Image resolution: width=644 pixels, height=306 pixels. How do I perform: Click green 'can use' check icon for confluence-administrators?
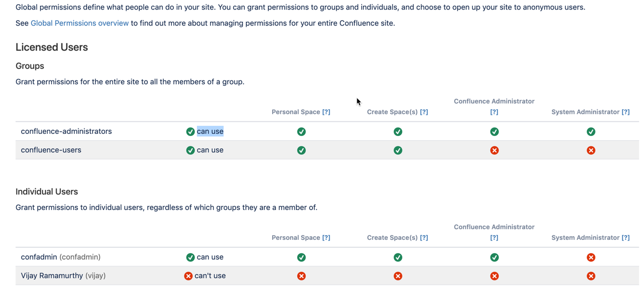[190, 132]
